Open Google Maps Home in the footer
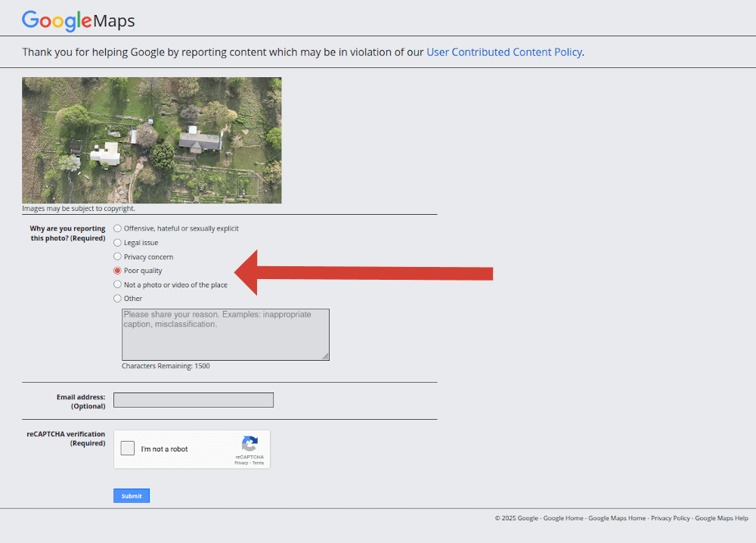This screenshot has width=756, height=543. point(616,518)
